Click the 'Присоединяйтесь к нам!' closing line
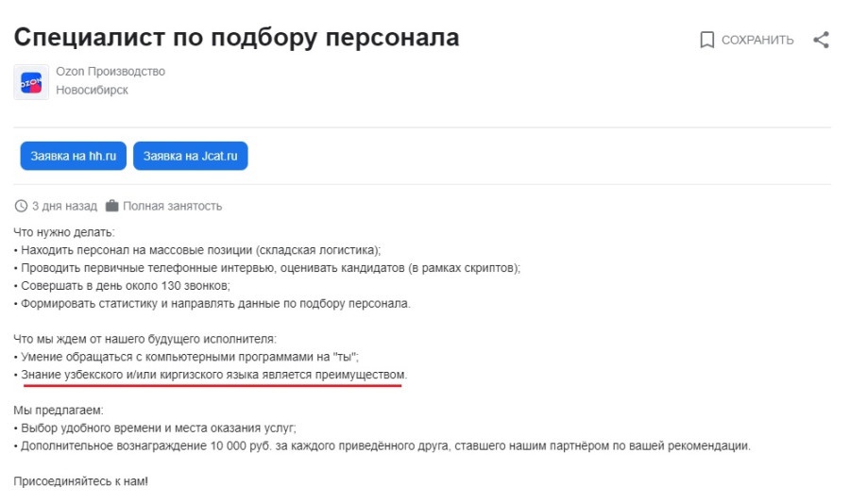850x504 pixels. pos(80,481)
